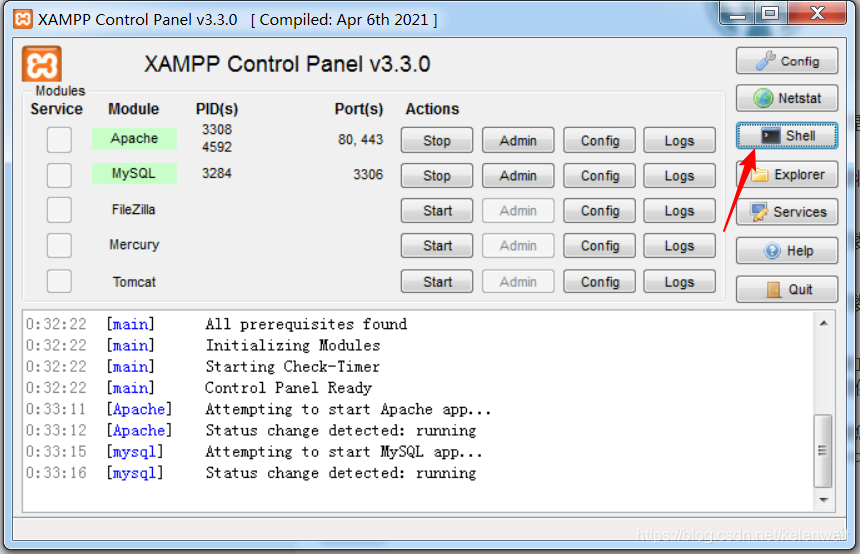Maximize the XAMPP window

pyautogui.click(x=770, y=13)
